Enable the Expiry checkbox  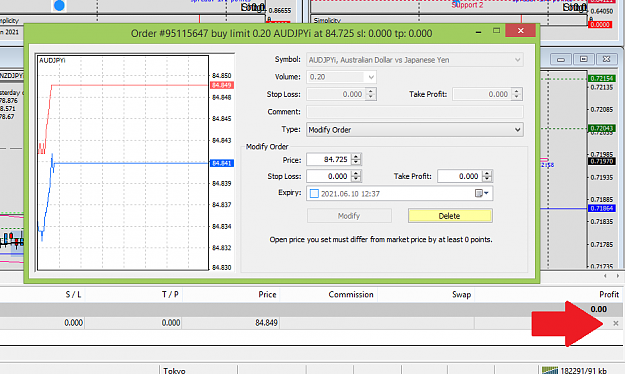click(x=314, y=193)
